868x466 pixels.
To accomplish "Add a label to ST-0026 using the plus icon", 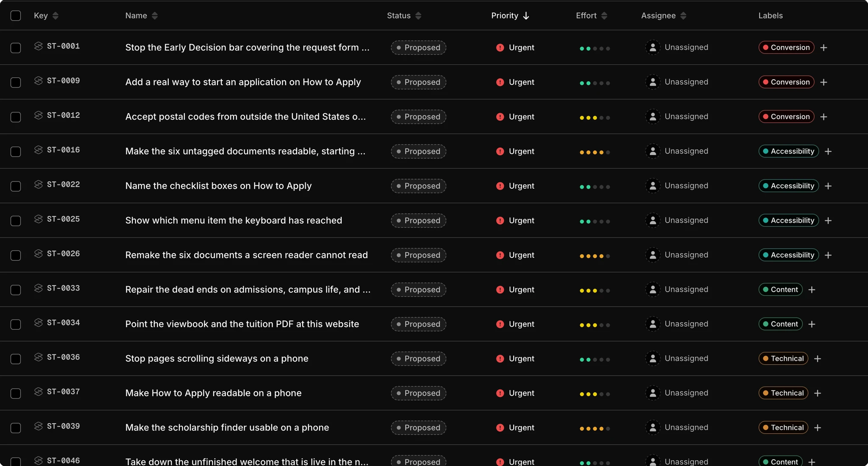I will [828, 255].
